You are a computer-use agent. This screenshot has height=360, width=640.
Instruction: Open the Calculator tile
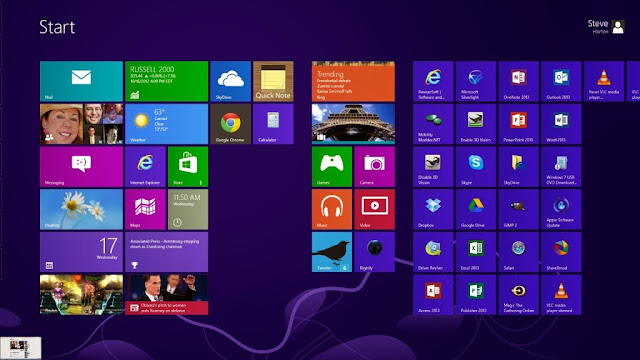point(273,124)
